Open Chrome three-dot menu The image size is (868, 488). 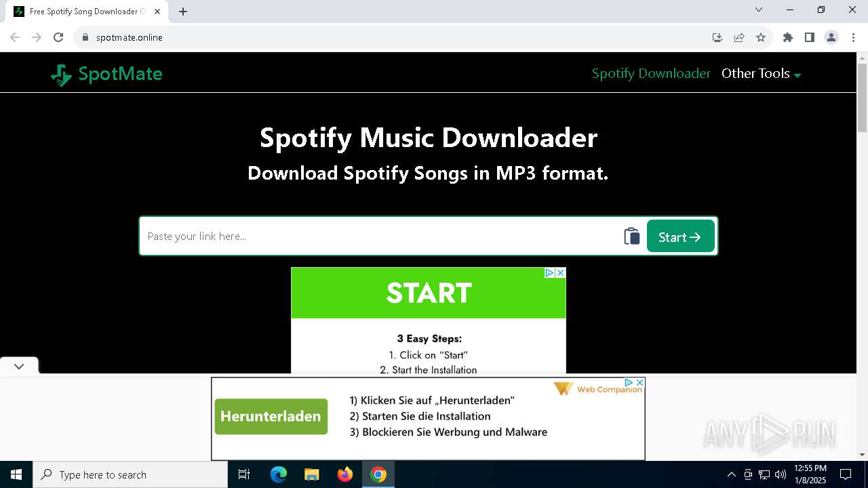click(853, 37)
